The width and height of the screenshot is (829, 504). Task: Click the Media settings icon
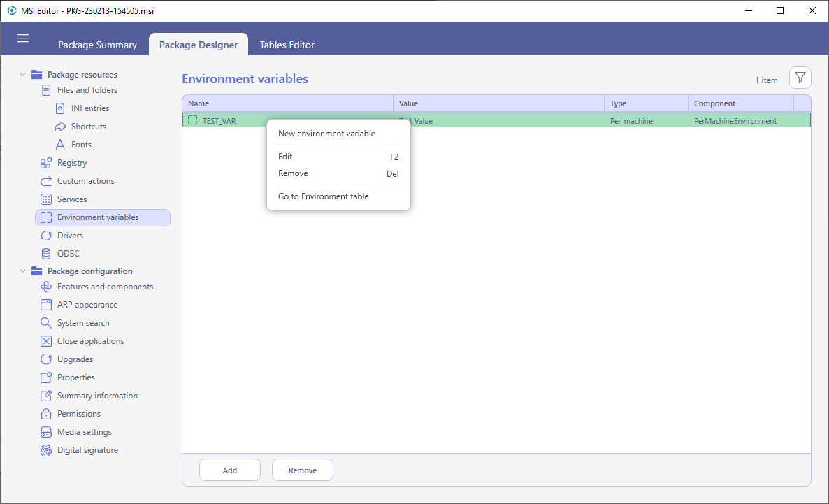pyautogui.click(x=46, y=432)
